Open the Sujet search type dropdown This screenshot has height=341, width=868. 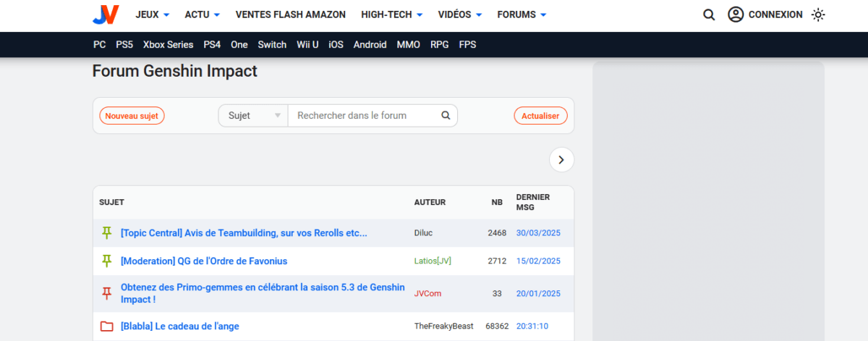tap(253, 115)
